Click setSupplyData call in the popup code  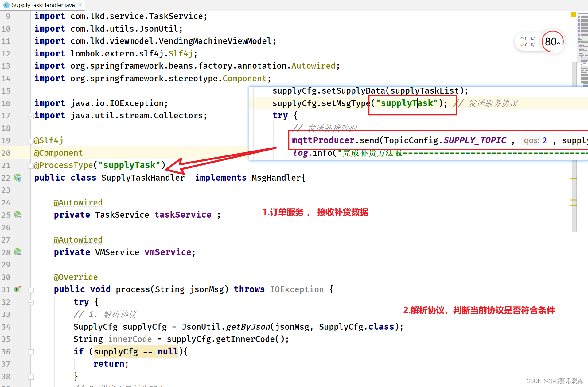[x=353, y=91]
